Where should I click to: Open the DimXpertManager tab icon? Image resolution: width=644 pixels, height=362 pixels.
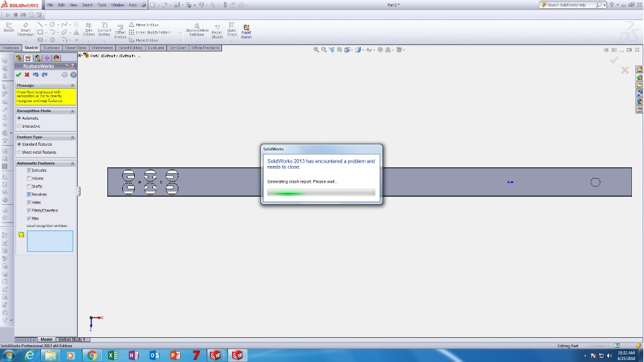pos(47,58)
